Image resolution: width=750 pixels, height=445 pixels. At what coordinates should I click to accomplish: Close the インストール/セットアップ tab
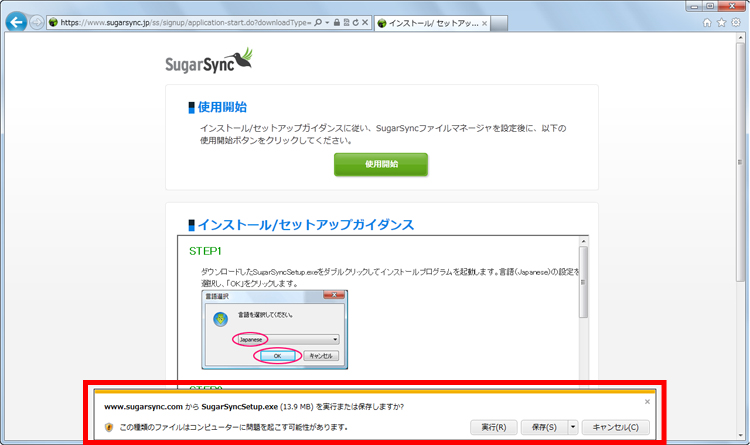[x=485, y=23]
